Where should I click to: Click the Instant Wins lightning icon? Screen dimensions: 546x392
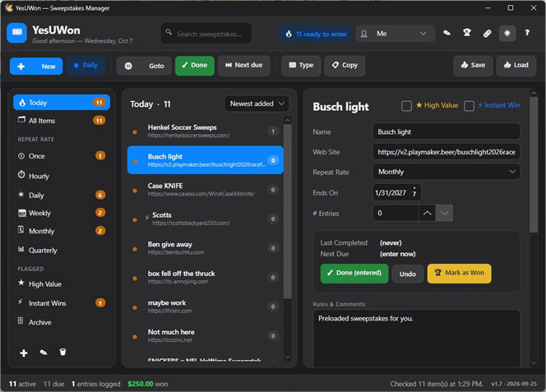coord(21,302)
